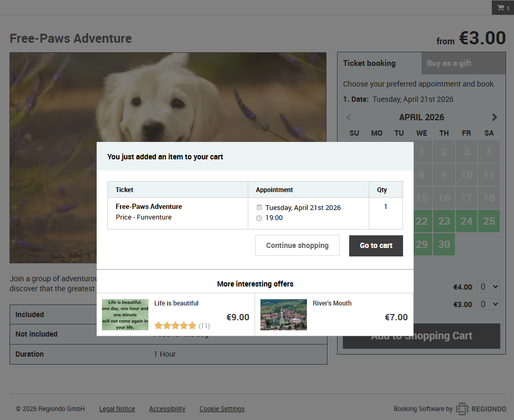This screenshot has height=420, width=514.
Task: Select April 25 in the calendar
Action: [489, 221]
